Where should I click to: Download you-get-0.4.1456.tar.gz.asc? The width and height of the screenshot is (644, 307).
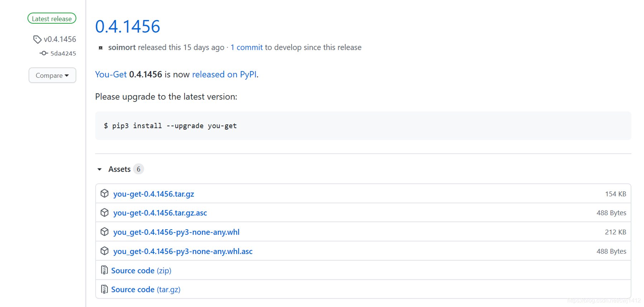(x=160, y=213)
